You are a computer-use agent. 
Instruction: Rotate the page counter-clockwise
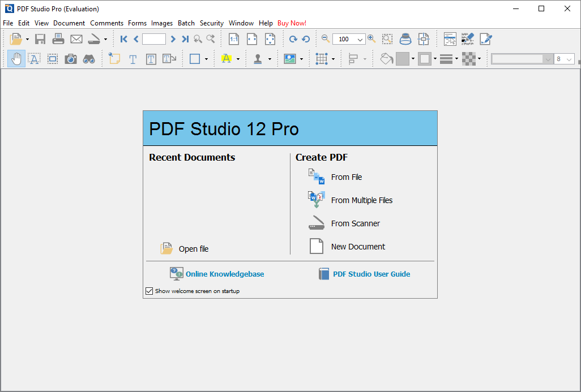[306, 39]
